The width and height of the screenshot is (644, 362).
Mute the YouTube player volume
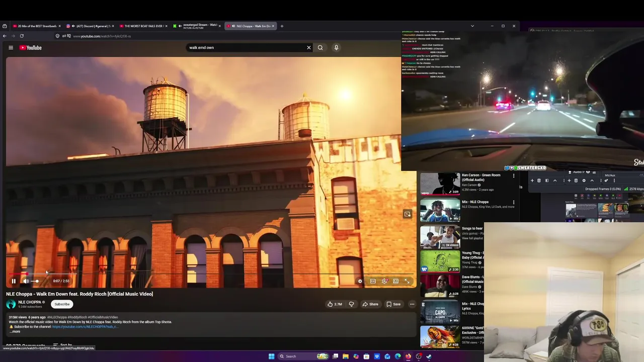click(x=26, y=281)
